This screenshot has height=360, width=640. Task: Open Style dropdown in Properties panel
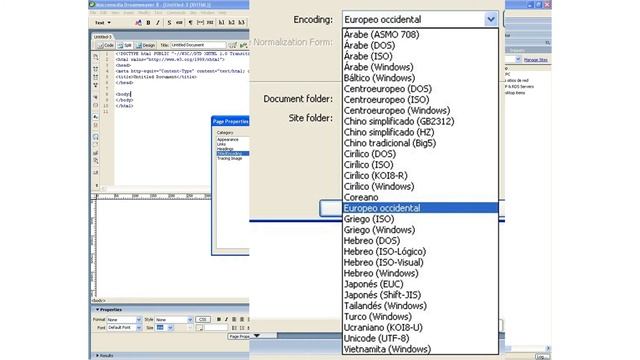coord(190,320)
